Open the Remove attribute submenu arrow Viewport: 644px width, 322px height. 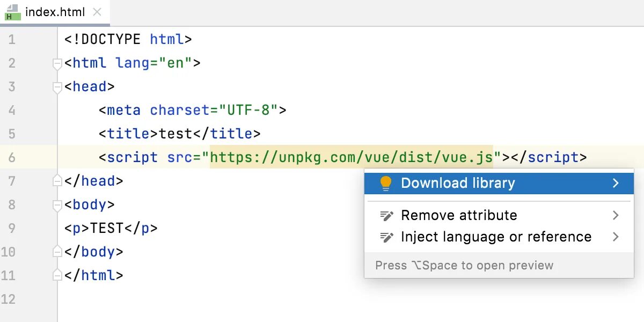tap(616, 216)
